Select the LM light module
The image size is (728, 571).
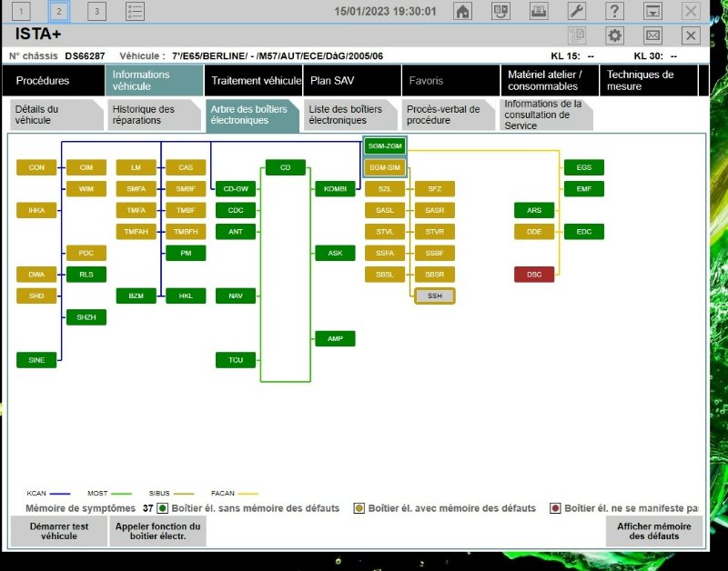[136, 167]
